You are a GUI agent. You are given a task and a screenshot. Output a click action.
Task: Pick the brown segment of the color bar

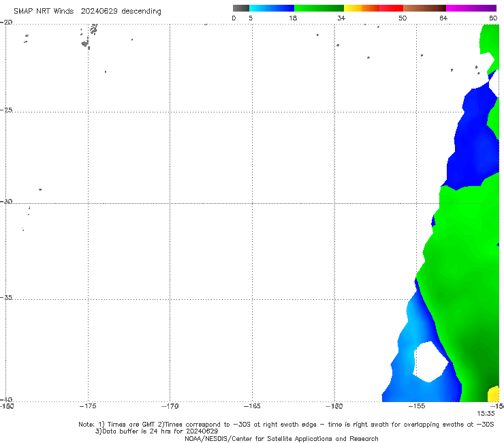(424, 8)
